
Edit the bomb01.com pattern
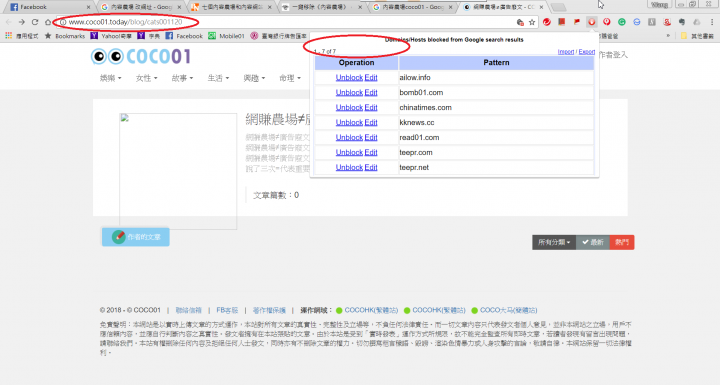371,92
